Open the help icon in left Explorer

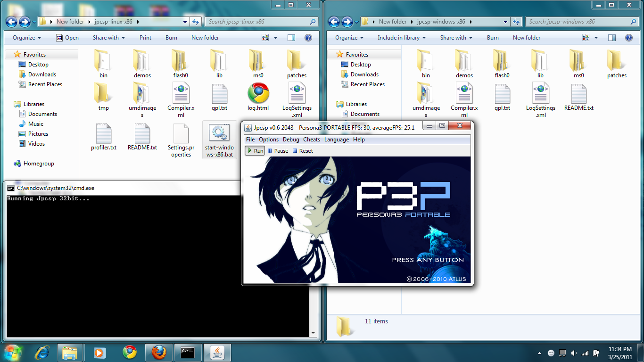pos(308,38)
